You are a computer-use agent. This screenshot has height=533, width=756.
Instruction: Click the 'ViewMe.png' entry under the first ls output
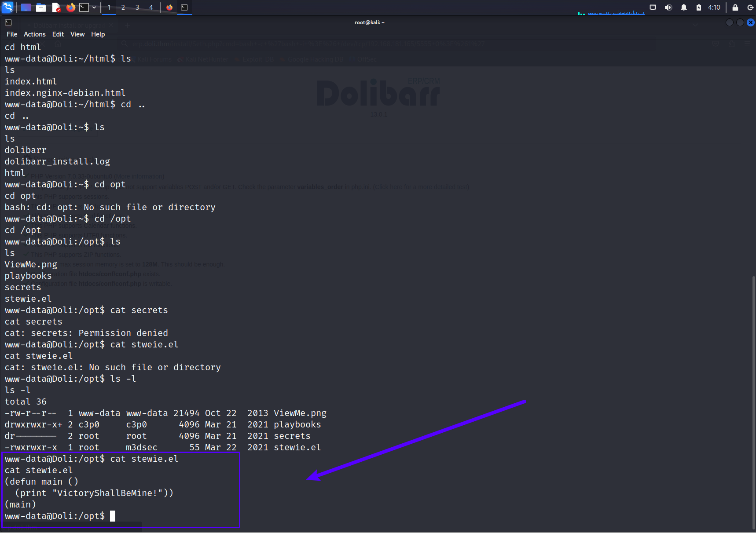(31, 264)
